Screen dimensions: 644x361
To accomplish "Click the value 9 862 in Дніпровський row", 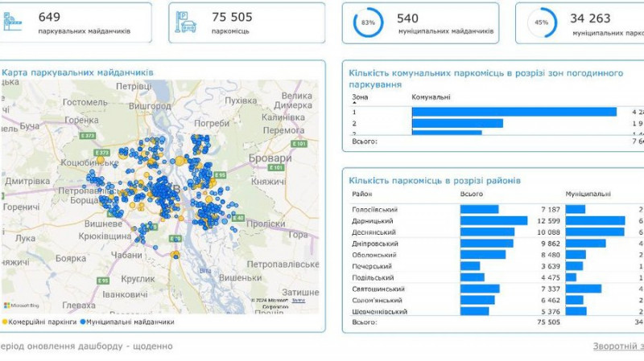I will click(551, 244).
